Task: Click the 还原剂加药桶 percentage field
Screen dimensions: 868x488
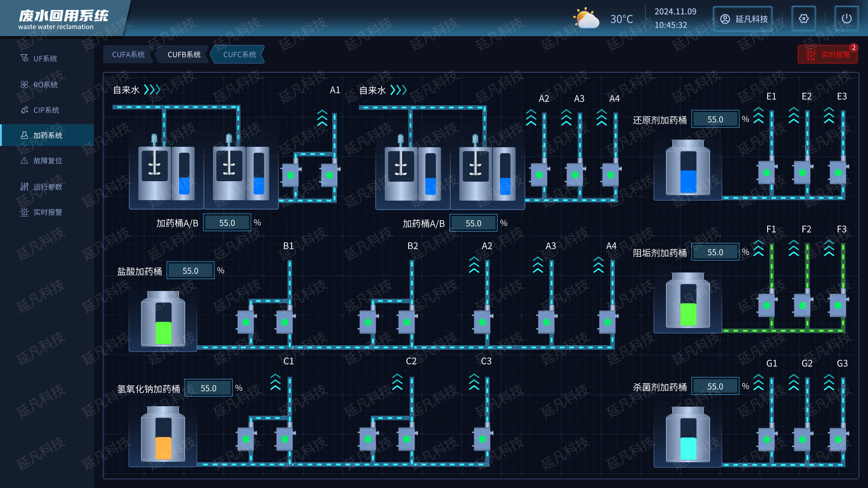Action: [715, 120]
